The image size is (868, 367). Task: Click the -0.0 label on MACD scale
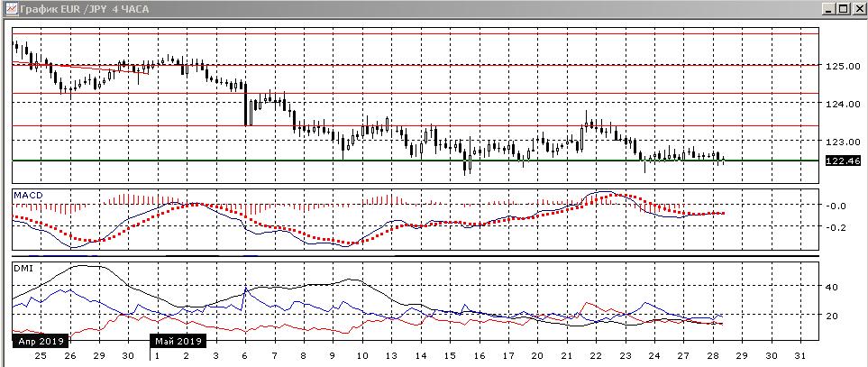(836, 206)
